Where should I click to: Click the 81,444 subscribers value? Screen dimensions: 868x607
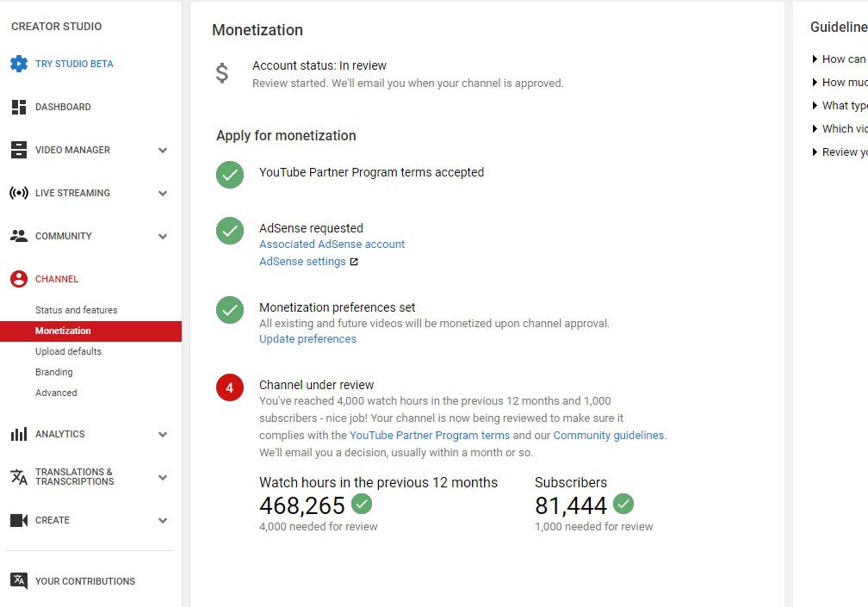(x=571, y=505)
